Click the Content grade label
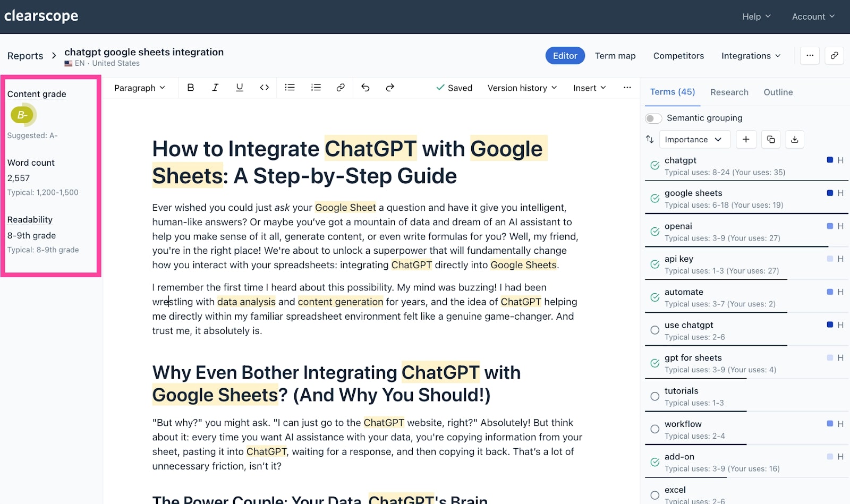850x504 pixels. (37, 94)
